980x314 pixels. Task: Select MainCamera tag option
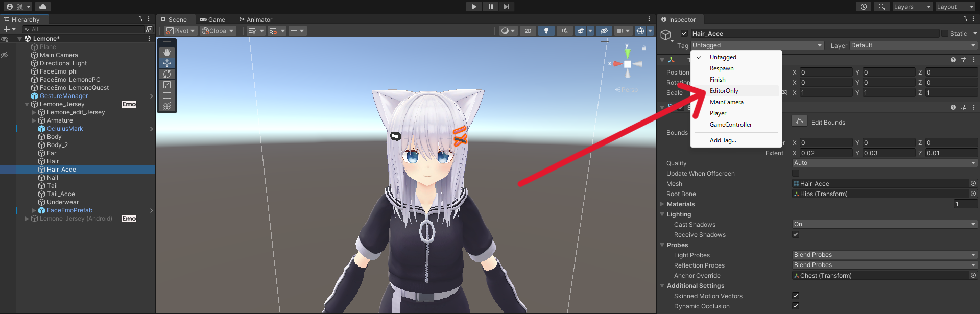[736, 102]
